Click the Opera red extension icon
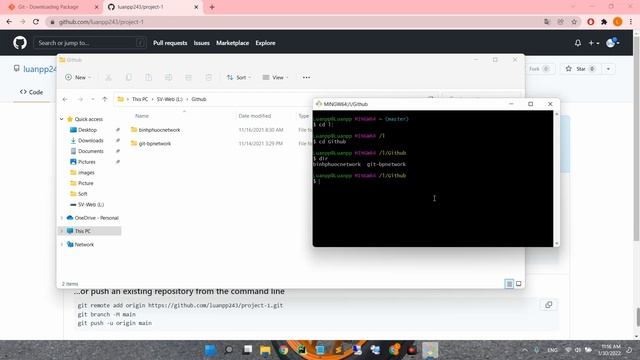 [590, 22]
